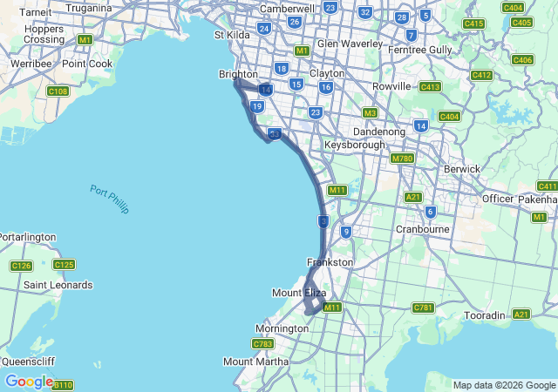Select the Werribee label
The image size is (558, 392).
[31, 64]
